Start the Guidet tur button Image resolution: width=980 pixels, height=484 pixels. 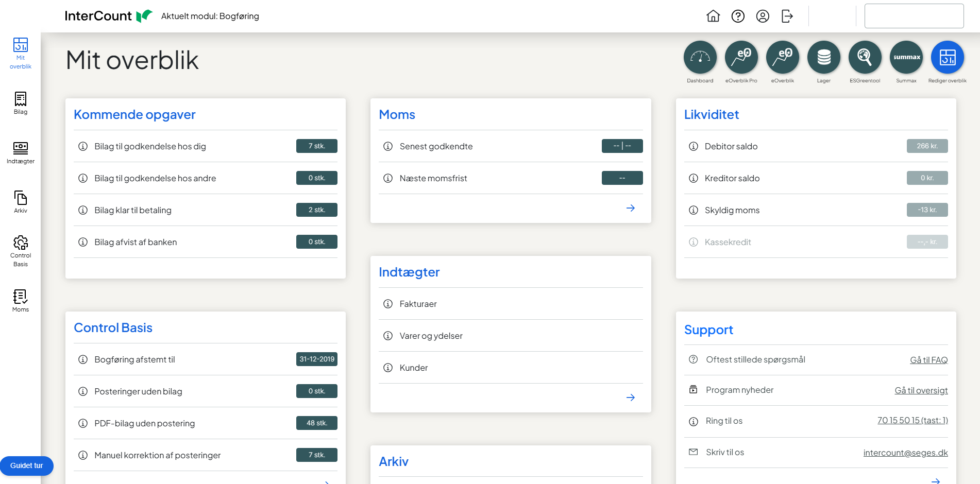pos(27,465)
